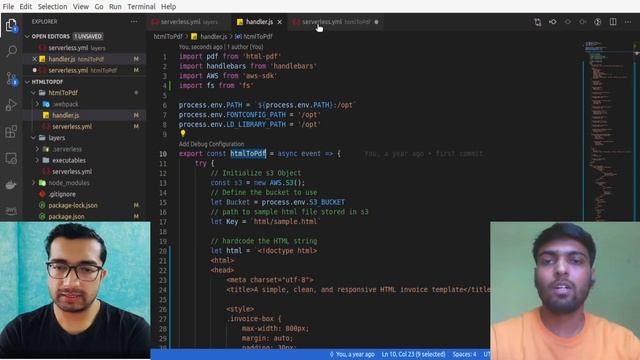
Task: Open the Terminal menu
Action: pos(141,7)
